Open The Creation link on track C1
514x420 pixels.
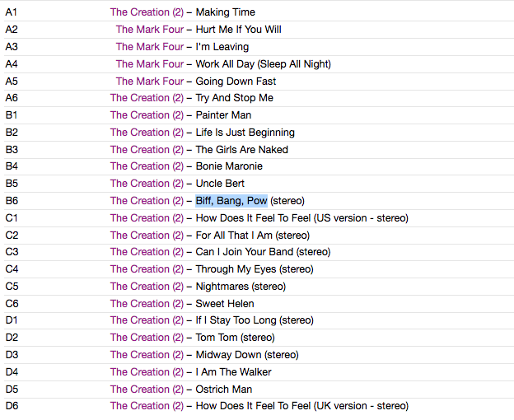pos(140,218)
